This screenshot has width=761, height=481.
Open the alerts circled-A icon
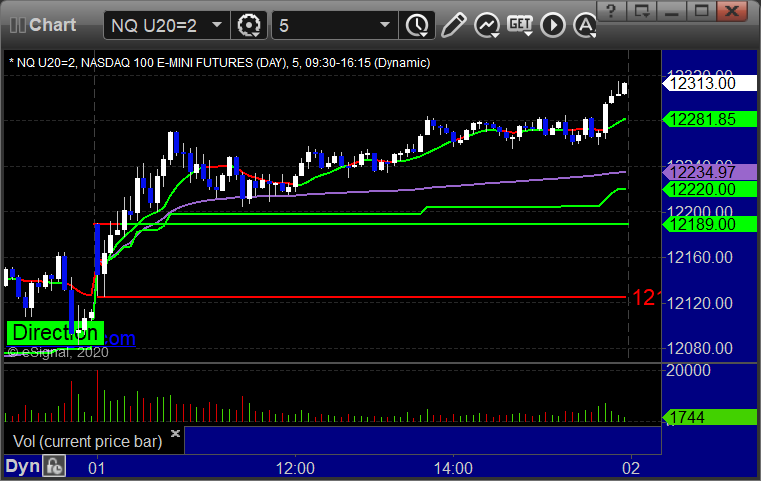[x=585, y=25]
